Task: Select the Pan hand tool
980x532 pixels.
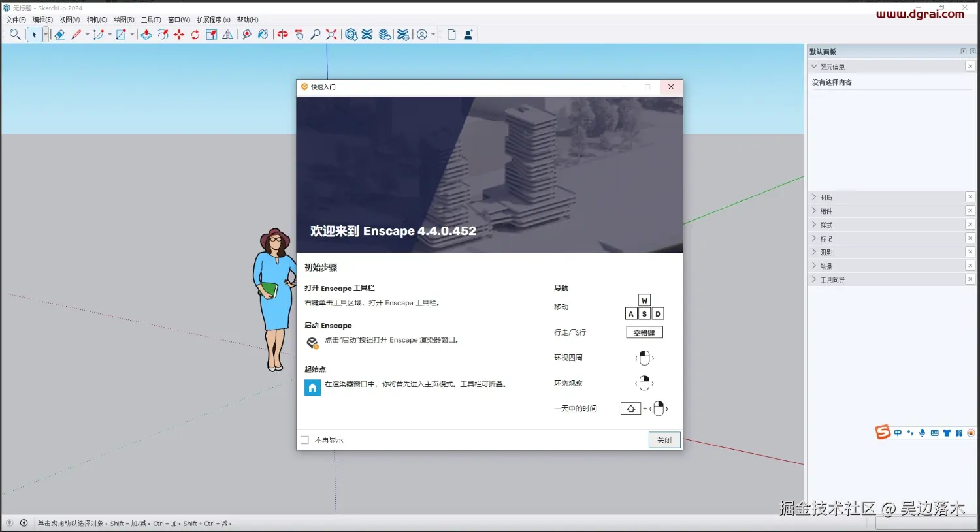Action: (x=299, y=35)
